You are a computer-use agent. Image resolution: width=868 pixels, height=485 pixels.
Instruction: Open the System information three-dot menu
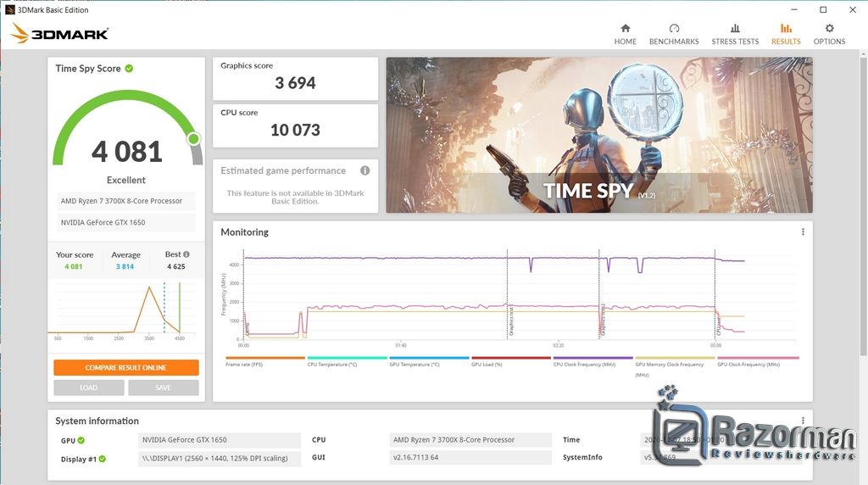(x=803, y=421)
